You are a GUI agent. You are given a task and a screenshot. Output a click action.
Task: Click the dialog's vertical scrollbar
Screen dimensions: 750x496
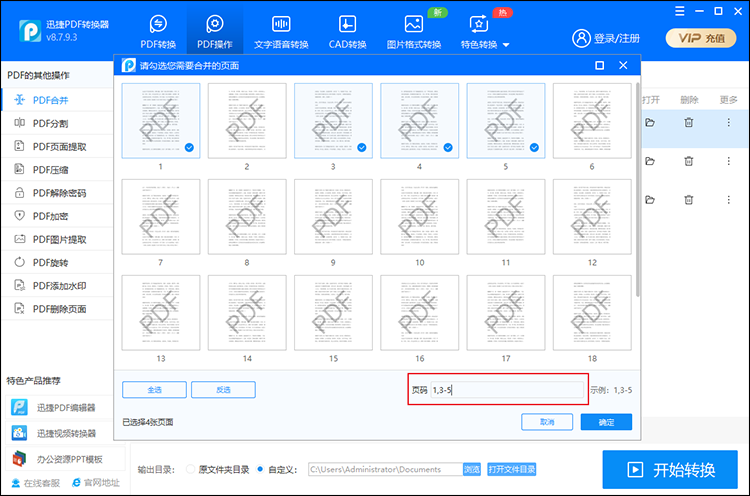click(638, 189)
